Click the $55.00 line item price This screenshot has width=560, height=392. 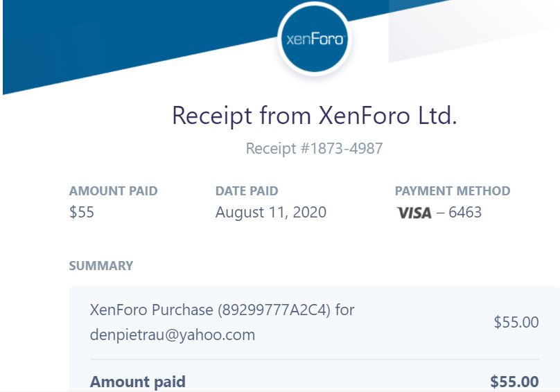point(516,322)
